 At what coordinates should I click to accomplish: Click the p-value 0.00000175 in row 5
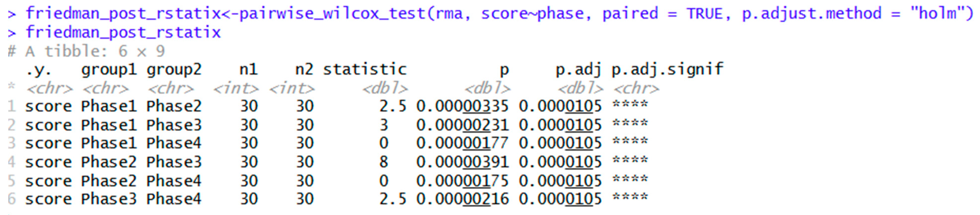(x=462, y=181)
